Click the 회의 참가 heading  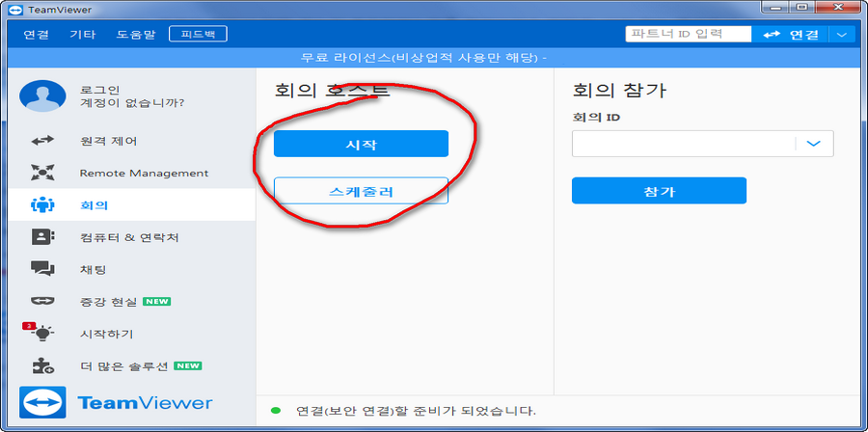619,91
